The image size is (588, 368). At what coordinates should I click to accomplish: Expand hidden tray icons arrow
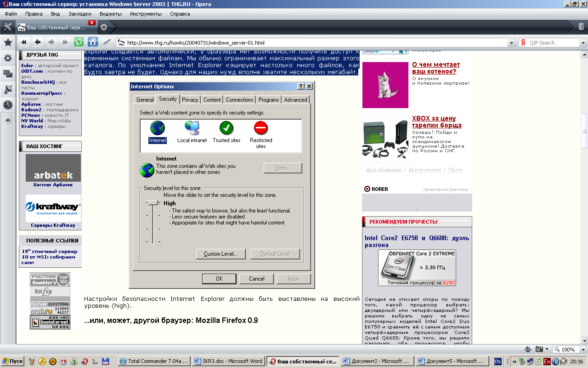pos(514,362)
